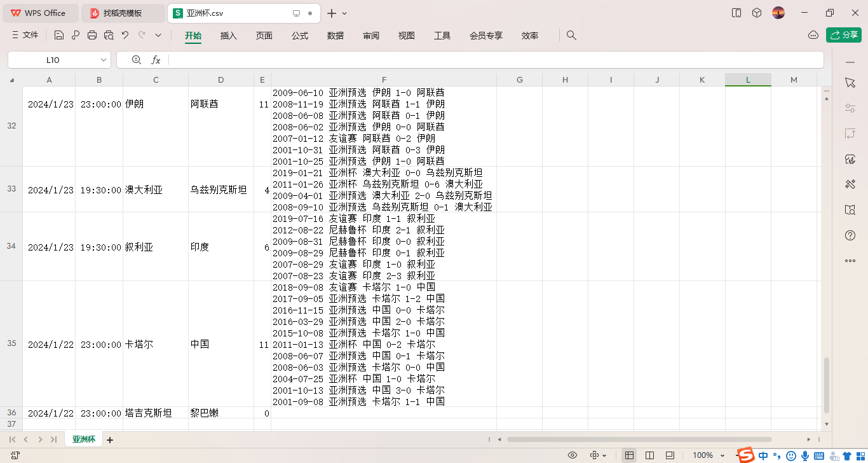Select the cell containing 乌兹别克斯坦 in column D
This screenshot has height=463, width=868.
click(220, 190)
